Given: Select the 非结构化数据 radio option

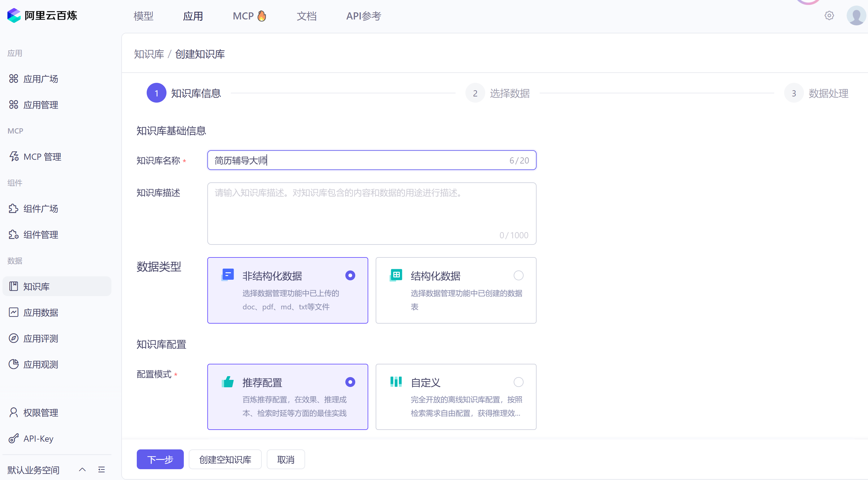Looking at the screenshot, I should point(350,275).
